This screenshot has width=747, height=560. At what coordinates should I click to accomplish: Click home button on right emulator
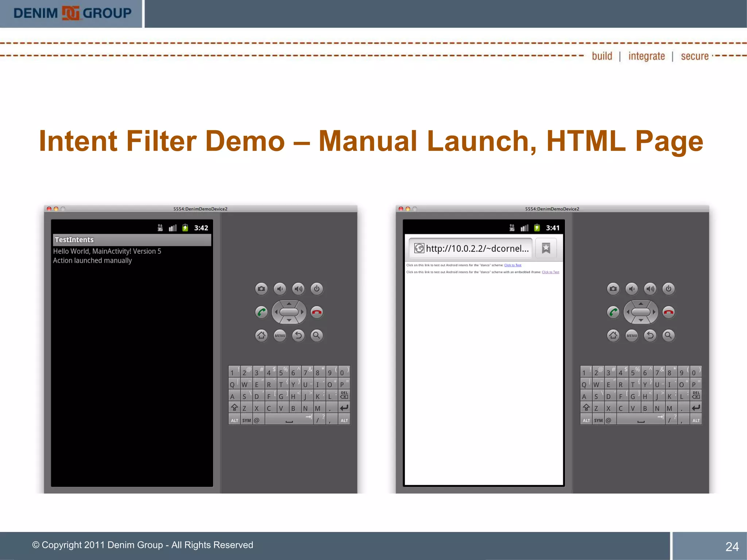pos(613,335)
